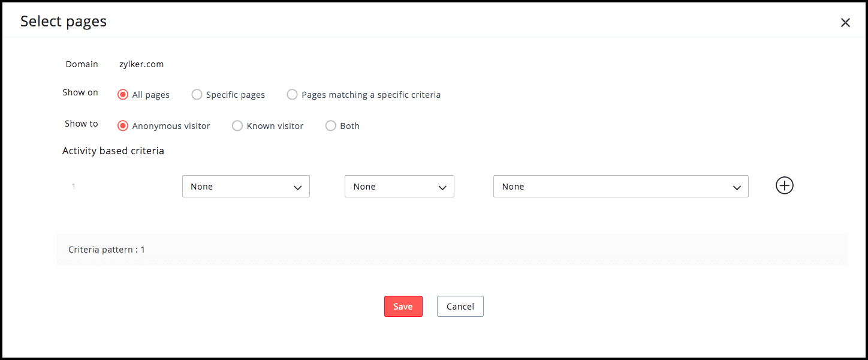Screen dimensions: 868x360
Task: Choose Both under Show to
Action: pyautogui.click(x=331, y=126)
